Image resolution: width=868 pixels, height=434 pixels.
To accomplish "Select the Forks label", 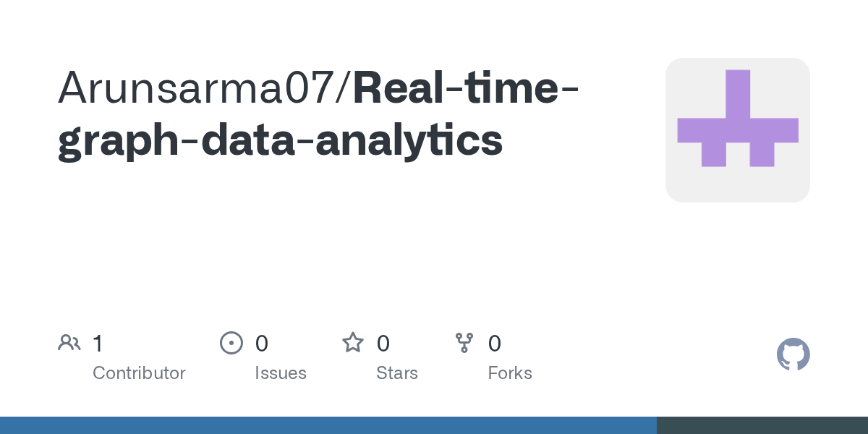I will click(510, 373).
